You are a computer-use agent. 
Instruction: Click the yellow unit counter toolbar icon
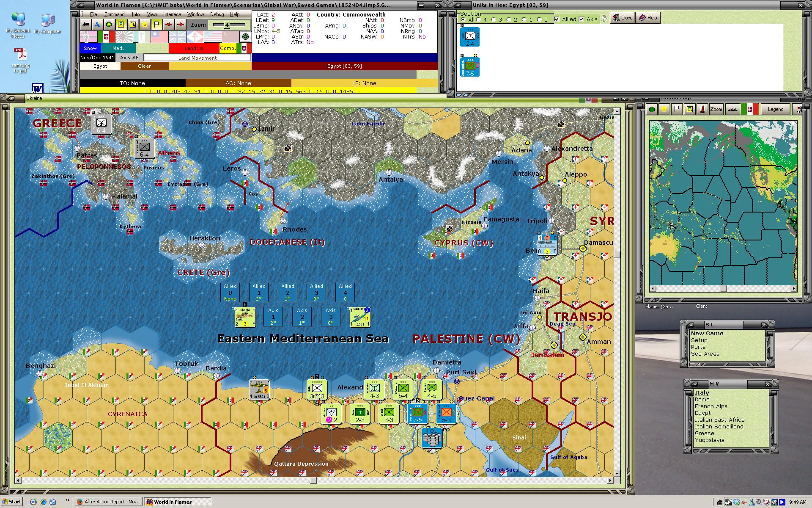[x=121, y=25]
